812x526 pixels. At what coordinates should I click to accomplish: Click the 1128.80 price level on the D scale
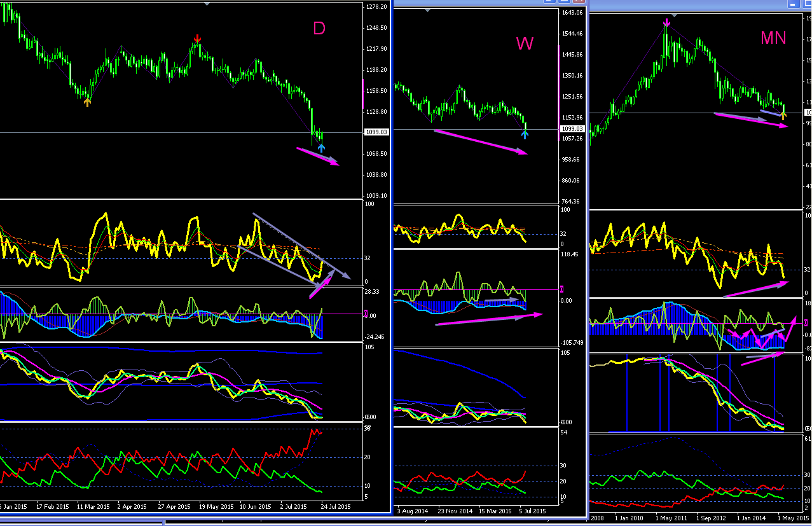tap(376, 112)
